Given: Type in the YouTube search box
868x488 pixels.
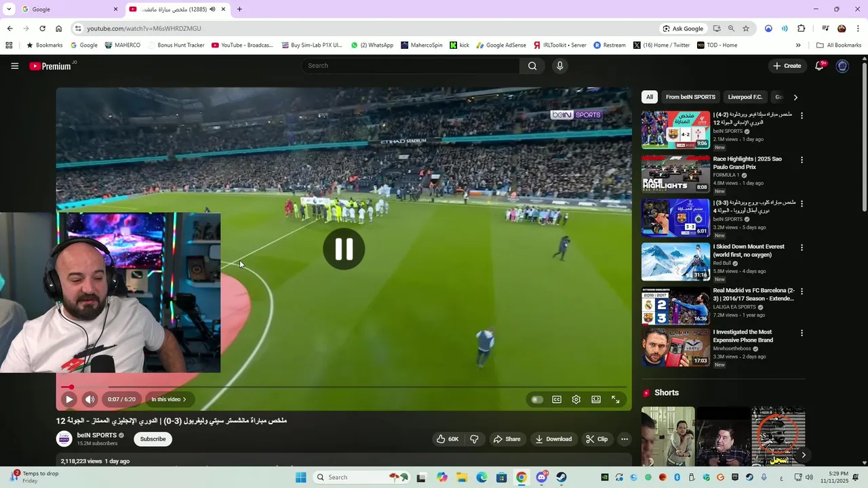Looking at the screenshot, I should pyautogui.click(x=411, y=66).
